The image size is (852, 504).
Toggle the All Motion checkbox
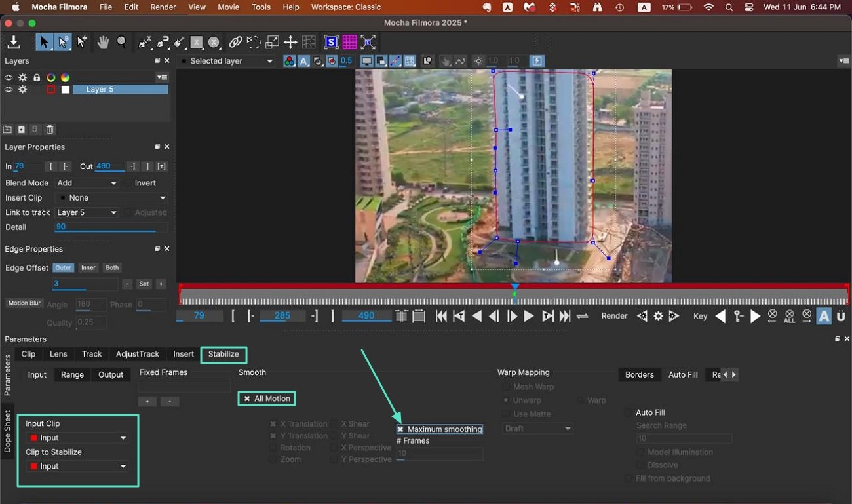247,398
